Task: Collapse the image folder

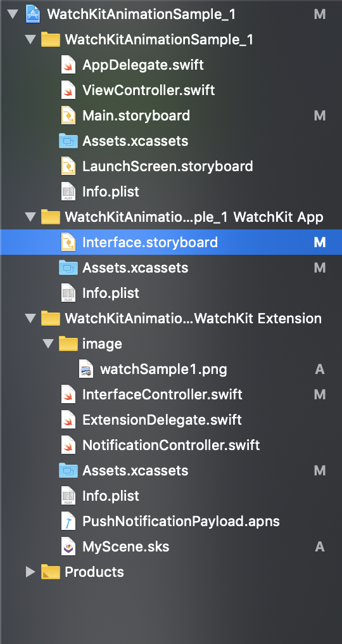Action: click(48, 344)
